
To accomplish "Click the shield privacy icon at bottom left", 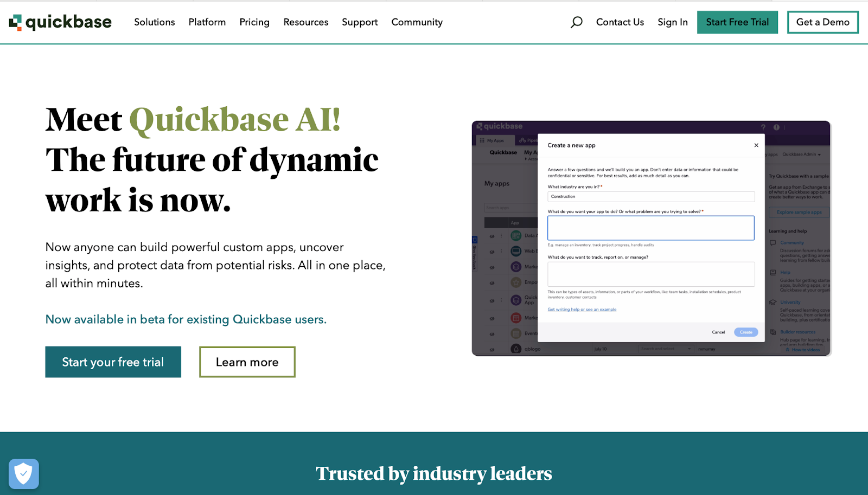I will click(x=23, y=473).
